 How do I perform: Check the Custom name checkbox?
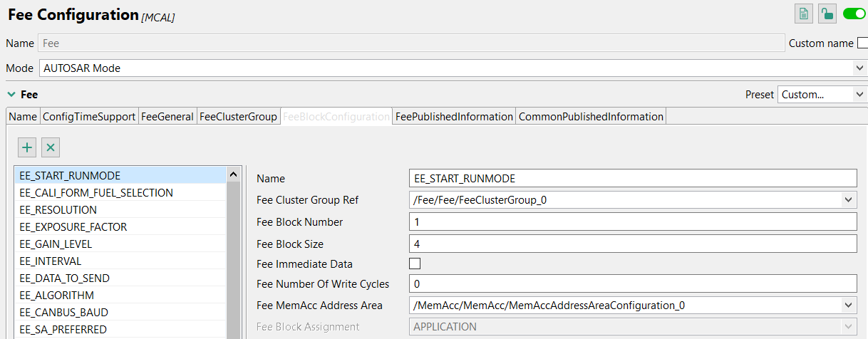862,43
